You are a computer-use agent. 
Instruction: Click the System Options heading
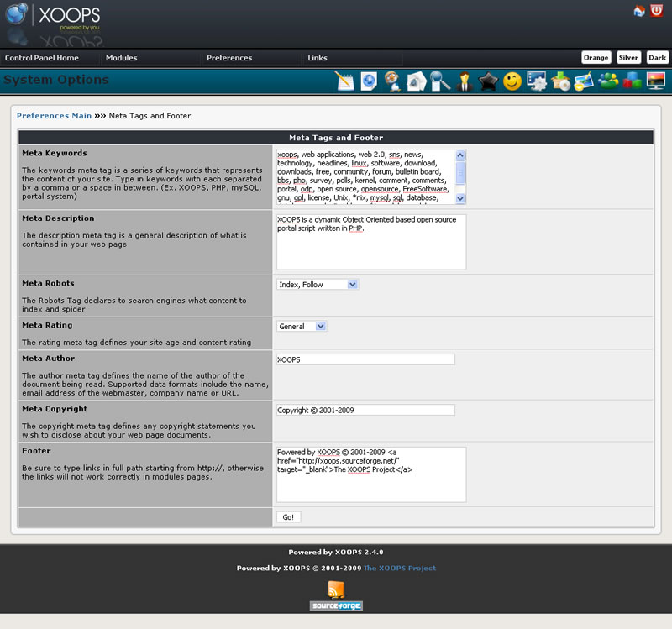click(x=56, y=80)
